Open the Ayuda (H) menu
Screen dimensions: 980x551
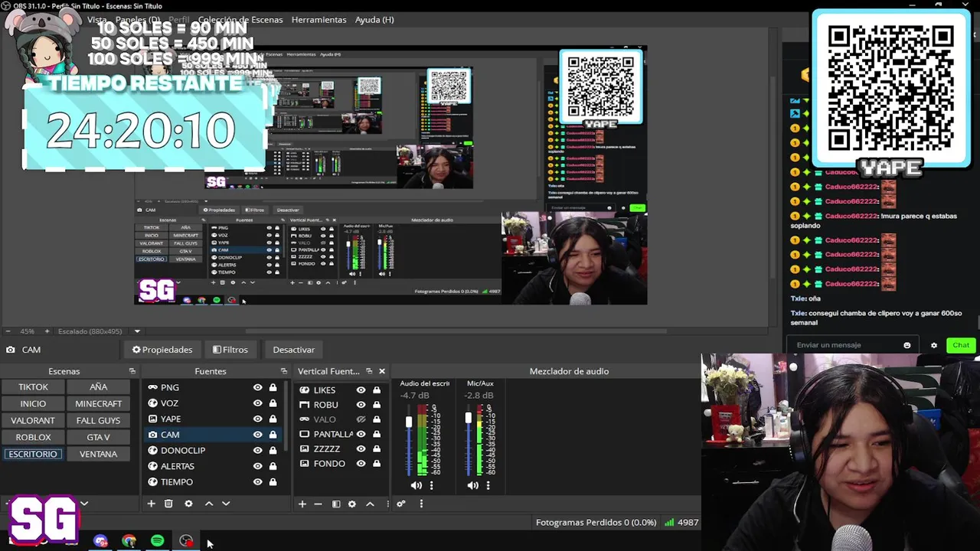pyautogui.click(x=374, y=20)
